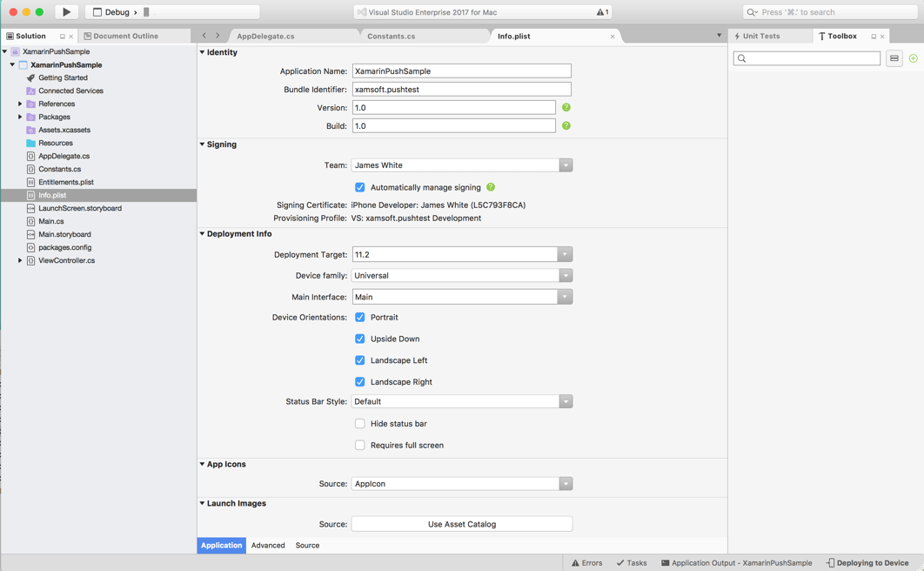
Task: Click the Assets.xcassets folder icon
Action: click(30, 130)
